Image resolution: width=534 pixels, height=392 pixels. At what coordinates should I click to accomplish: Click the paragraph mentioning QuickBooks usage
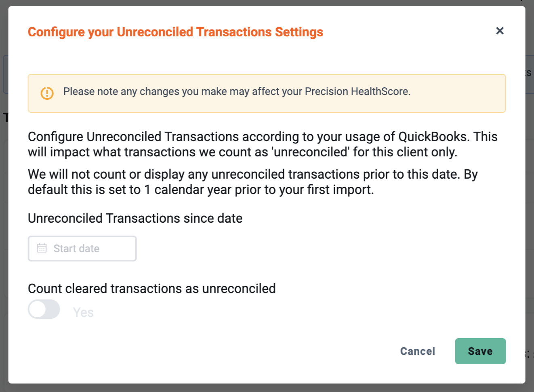(263, 144)
